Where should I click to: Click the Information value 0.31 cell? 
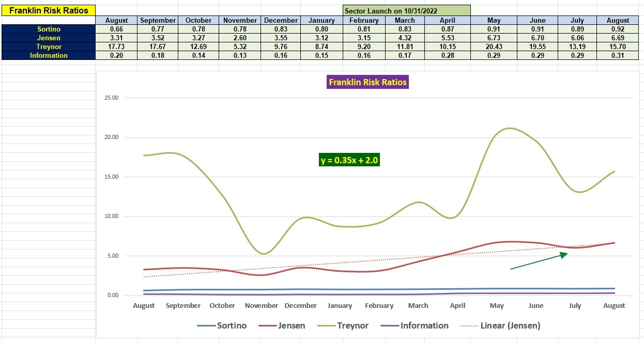tap(618, 55)
